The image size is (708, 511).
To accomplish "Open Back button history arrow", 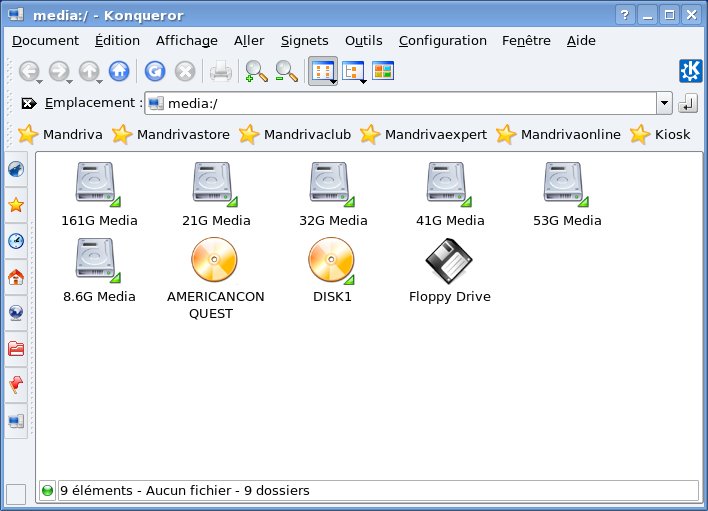I will (x=40, y=82).
